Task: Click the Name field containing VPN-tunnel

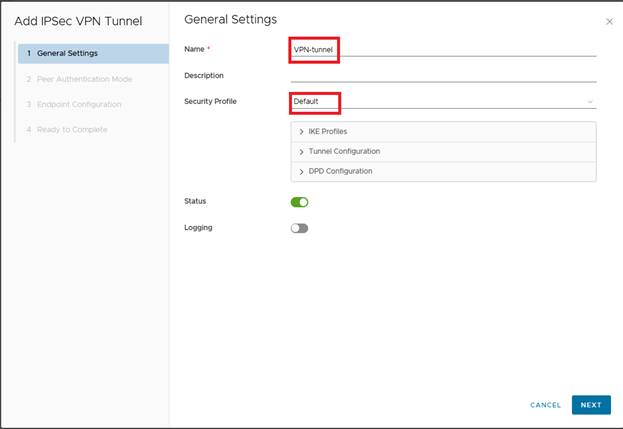Action: [x=442, y=50]
